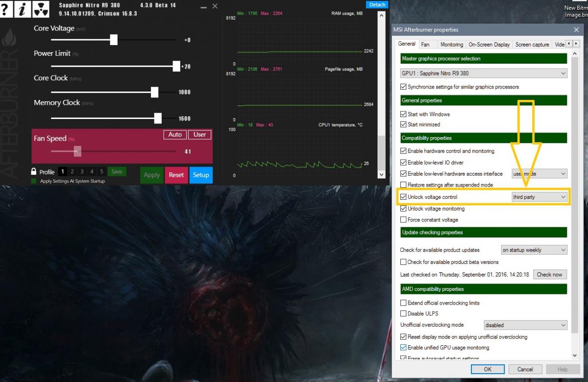Open the hardware access interface mode dropdown
The image size is (588, 382).
pos(539,174)
